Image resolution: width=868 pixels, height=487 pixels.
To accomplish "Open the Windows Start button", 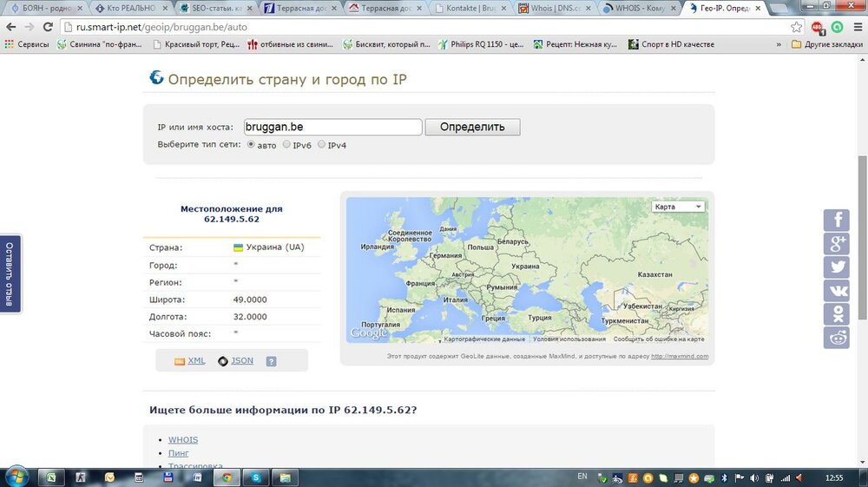I will coord(16,477).
